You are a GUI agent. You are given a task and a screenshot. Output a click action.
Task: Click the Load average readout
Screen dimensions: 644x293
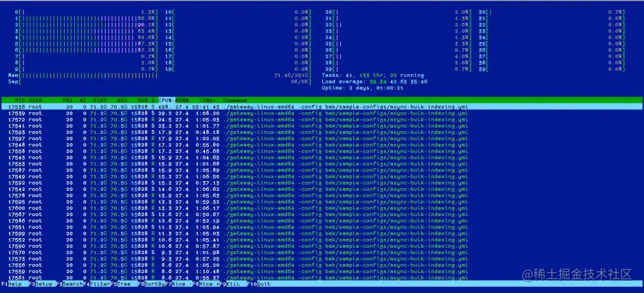(x=375, y=82)
